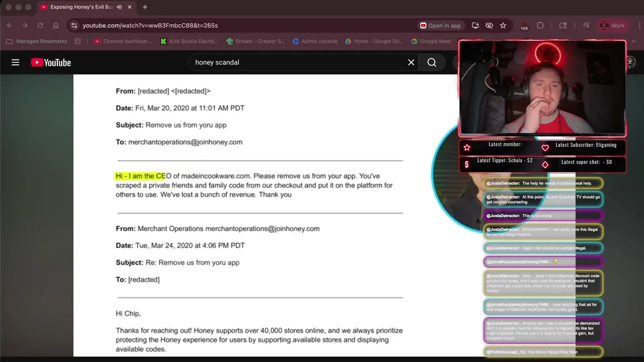Open the extension with 145 badge
Image resolution: width=644 pixels, height=362 pixels.
click(x=524, y=26)
